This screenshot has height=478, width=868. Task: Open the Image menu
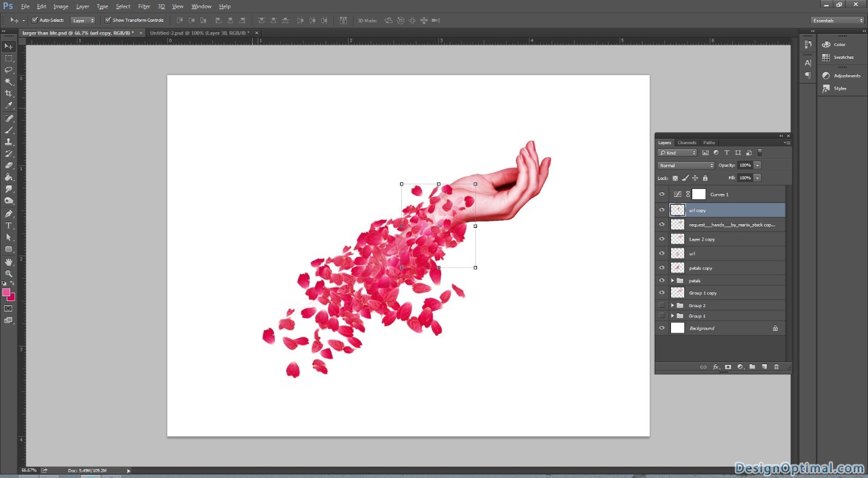click(61, 6)
